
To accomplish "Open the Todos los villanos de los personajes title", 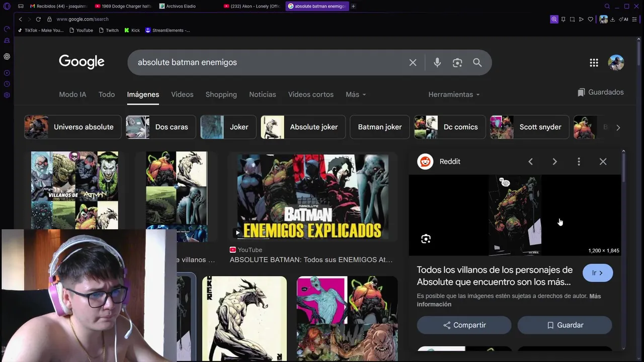I will pyautogui.click(x=495, y=276).
